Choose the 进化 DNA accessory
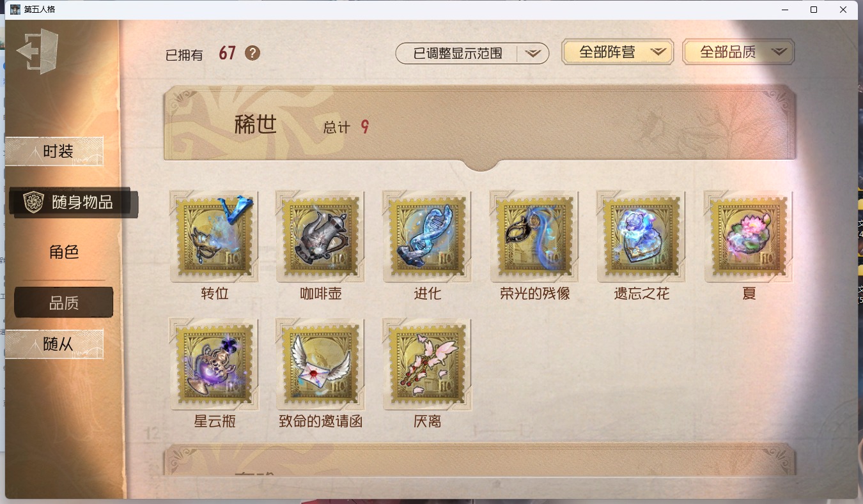This screenshot has height=504, width=863. pos(427,236)
